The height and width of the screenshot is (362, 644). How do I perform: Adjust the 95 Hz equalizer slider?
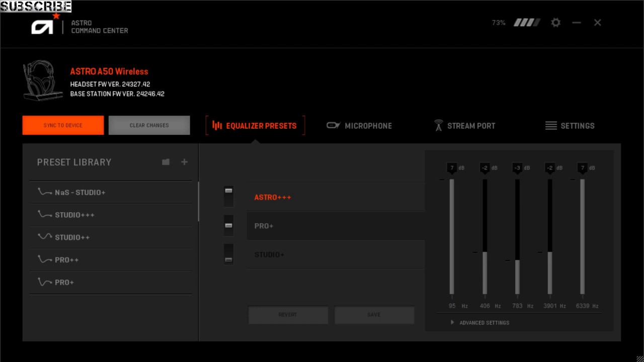click(452, 236)
